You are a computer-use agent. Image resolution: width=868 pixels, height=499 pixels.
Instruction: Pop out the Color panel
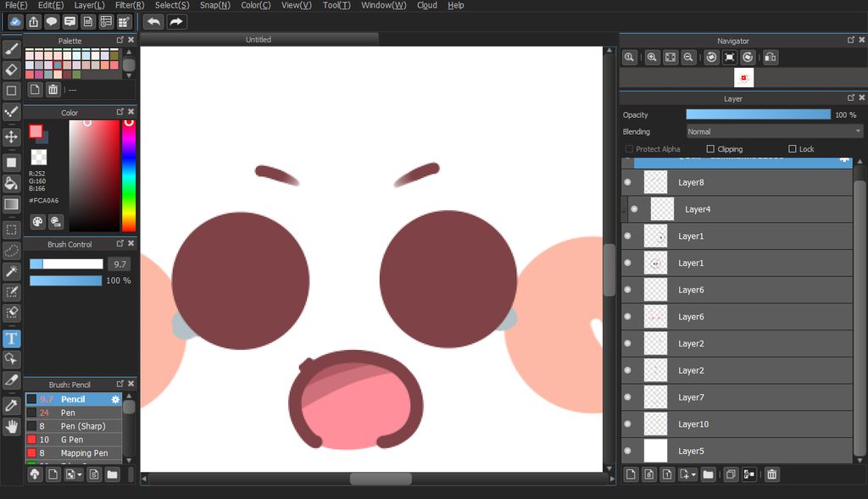click(x=120, y=112)
